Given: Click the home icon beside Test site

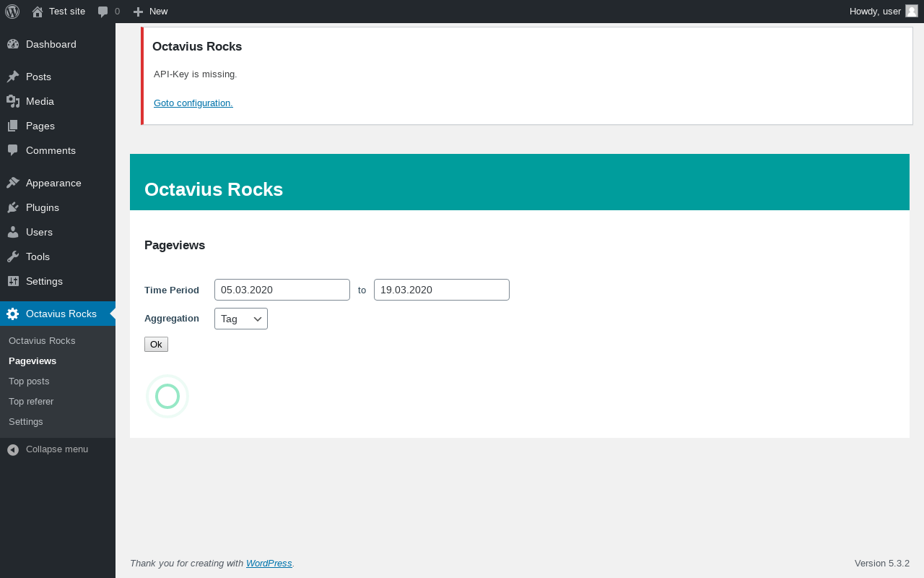Looking at the screenshot, I should (x=38, y=12).
